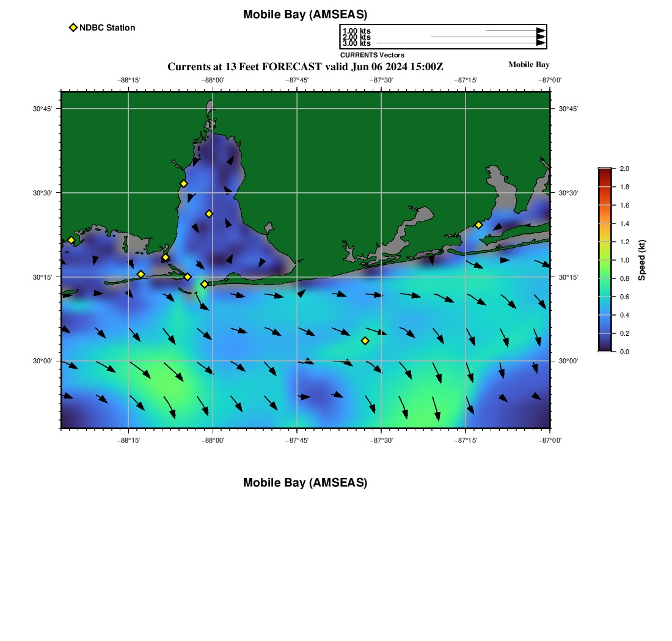Click the -88°00' longitude label above map

(x=213, y=80)
